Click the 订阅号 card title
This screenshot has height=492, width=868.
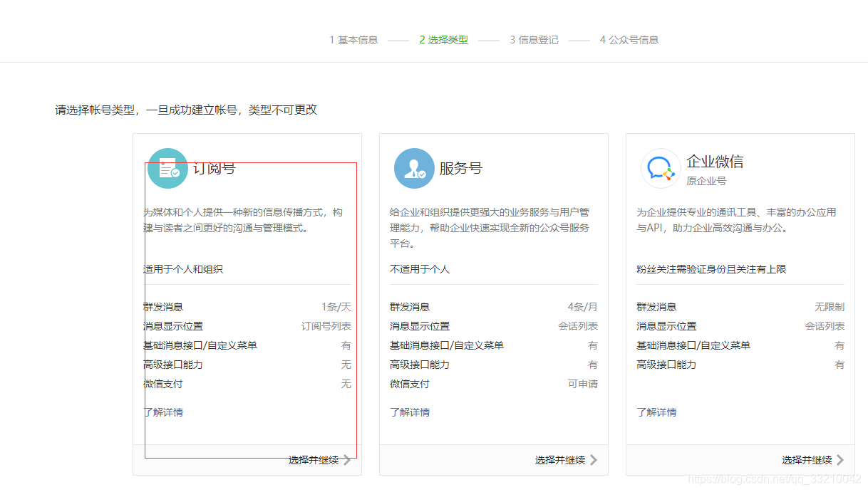pos(214,168)
